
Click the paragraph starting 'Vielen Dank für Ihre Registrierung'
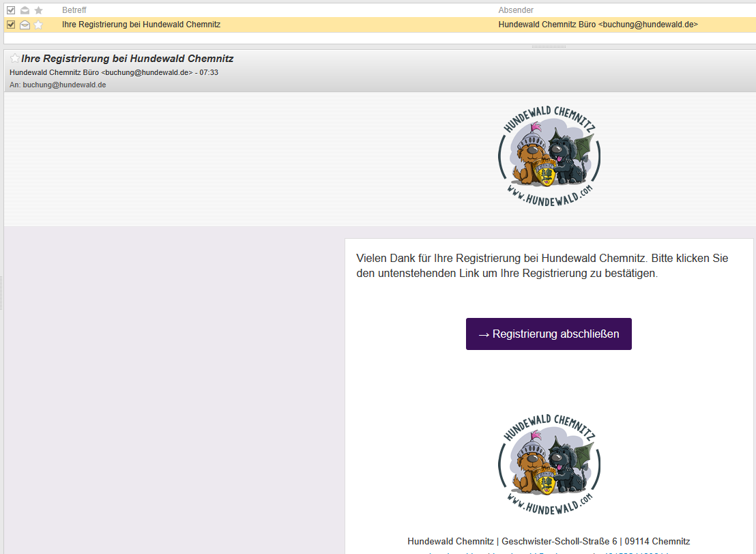542,265
